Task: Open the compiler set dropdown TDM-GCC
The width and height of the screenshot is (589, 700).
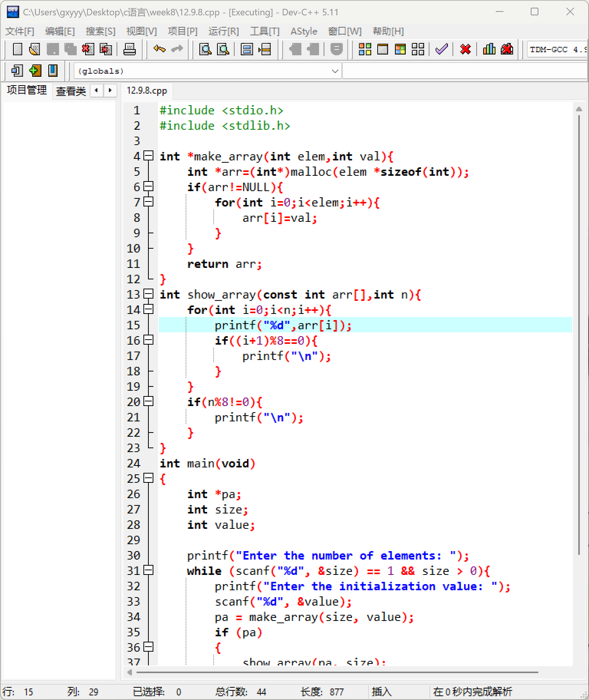Action: point(558,50)
